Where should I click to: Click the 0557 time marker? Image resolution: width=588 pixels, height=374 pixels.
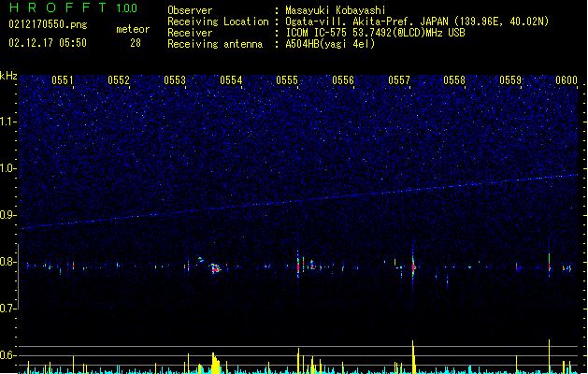click(399, 80)
